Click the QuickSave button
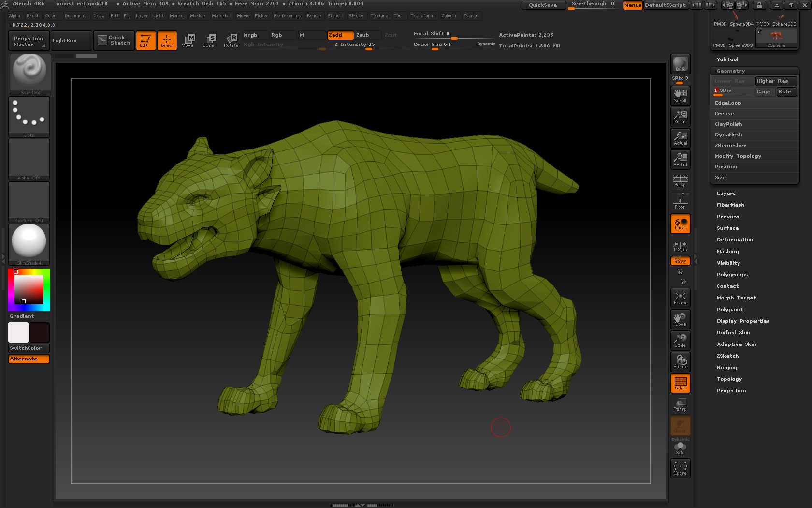This screenshot has height=508, width=812. pos(543,5)
